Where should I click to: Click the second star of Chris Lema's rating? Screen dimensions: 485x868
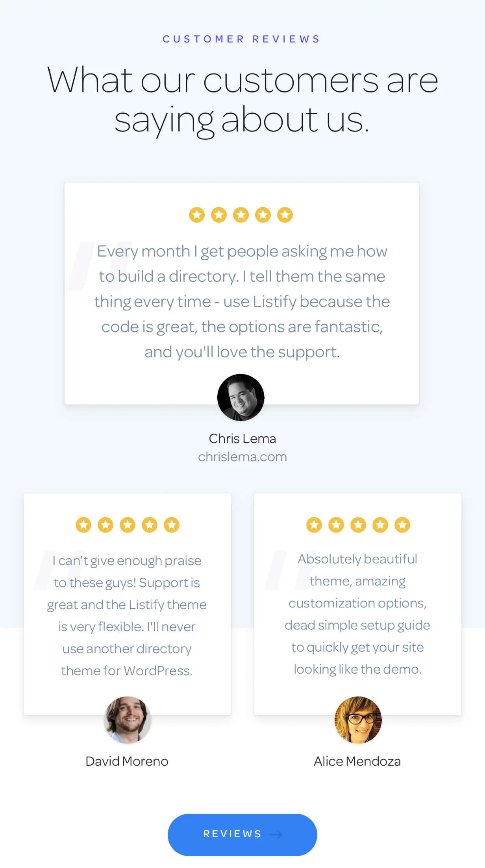(219, 214)
